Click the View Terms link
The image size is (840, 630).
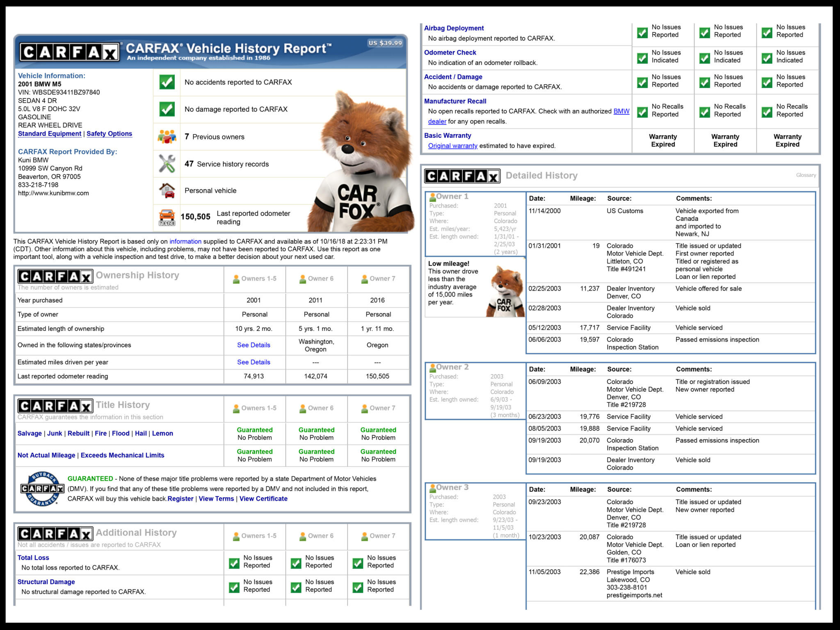(216, 499)
